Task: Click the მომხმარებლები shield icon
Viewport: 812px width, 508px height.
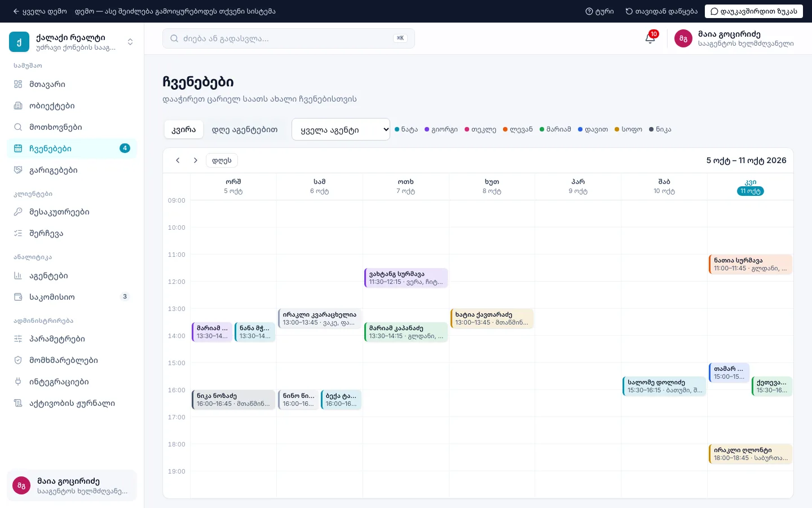Action: 18,360
